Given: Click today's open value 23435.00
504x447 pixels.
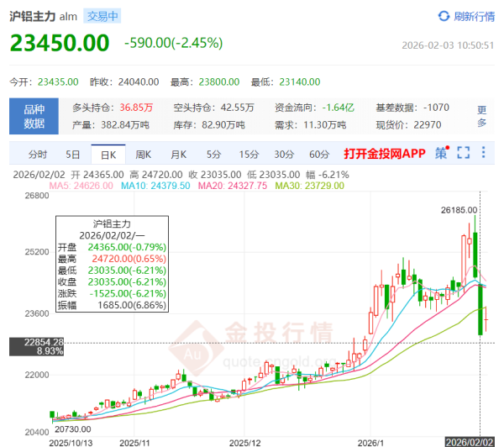Looking at the screenshot, I should pos(58,82).
